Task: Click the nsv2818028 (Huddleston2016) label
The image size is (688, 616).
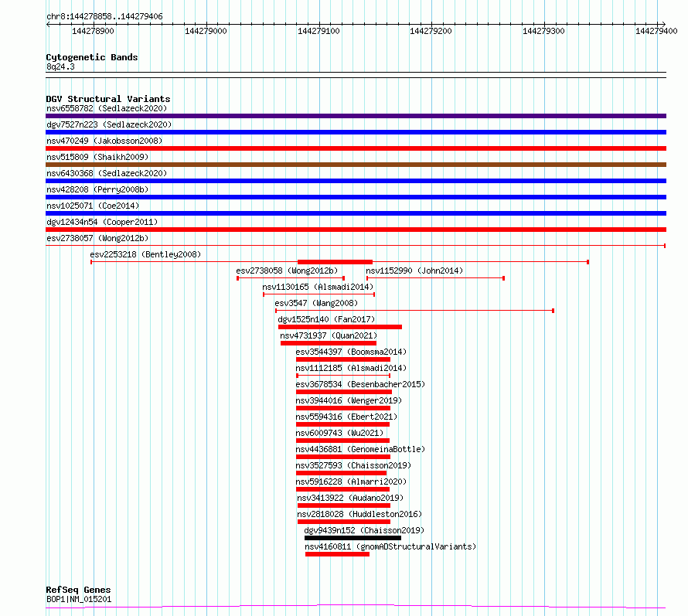Action: click(x=359, y=514)
